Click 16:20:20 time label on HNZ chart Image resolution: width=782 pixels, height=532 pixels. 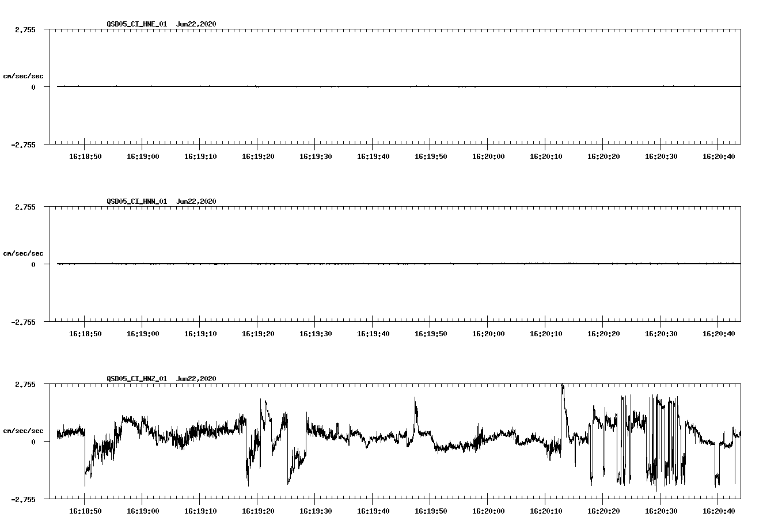(603, 511)
